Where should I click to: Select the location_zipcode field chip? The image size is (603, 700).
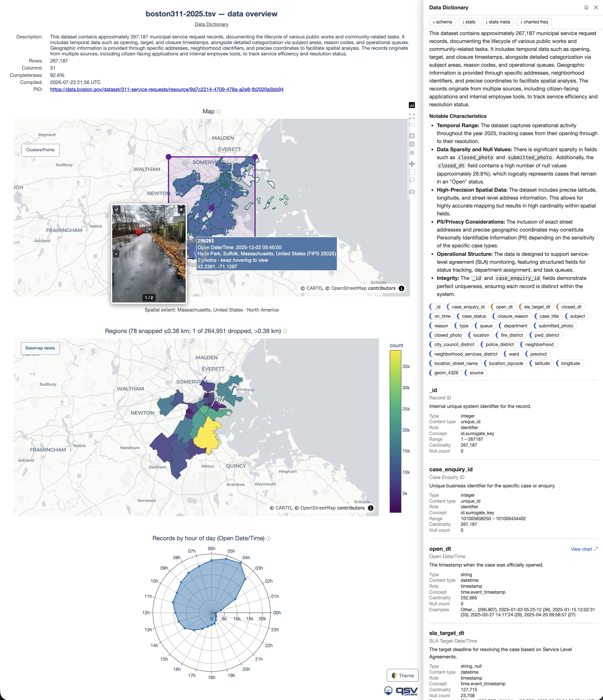(x=506, y=364)
